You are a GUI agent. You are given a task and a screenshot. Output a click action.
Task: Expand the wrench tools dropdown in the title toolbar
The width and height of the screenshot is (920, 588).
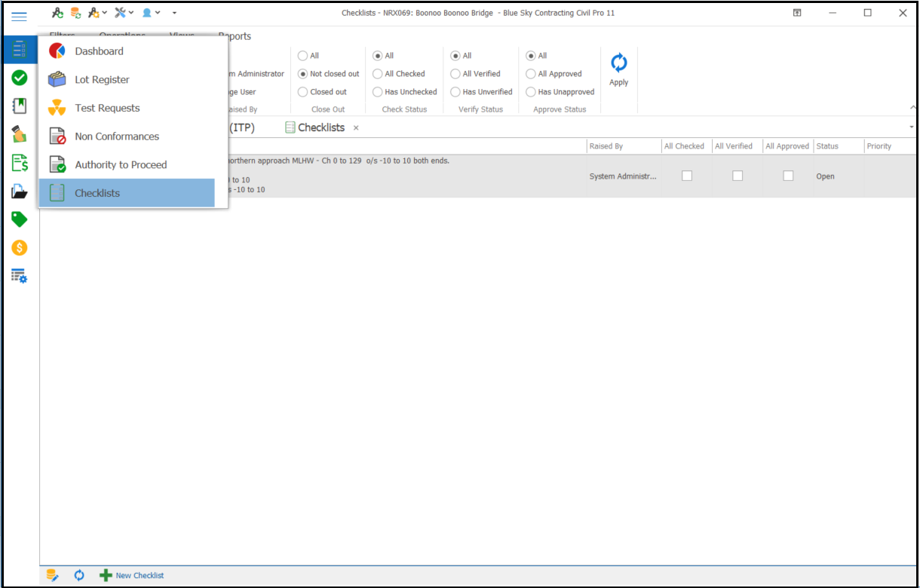pyautogui.click(x=124, y=13)
